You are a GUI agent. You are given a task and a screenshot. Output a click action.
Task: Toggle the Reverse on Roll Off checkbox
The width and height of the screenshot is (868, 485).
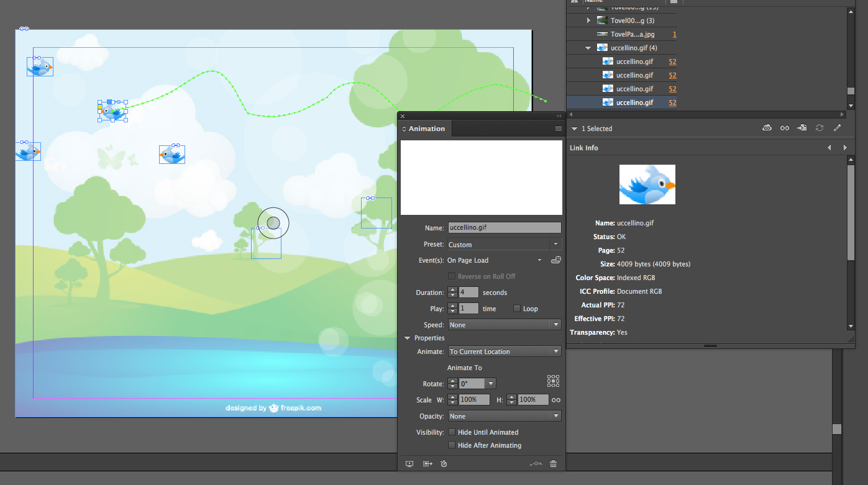[452, 276]
